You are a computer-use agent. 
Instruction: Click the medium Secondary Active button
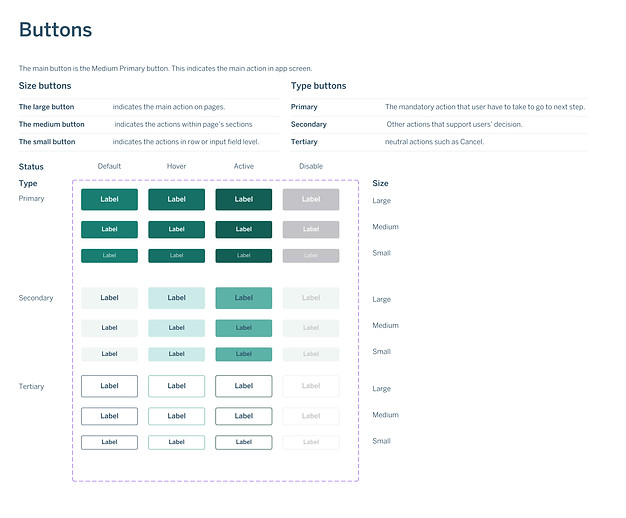244,328
